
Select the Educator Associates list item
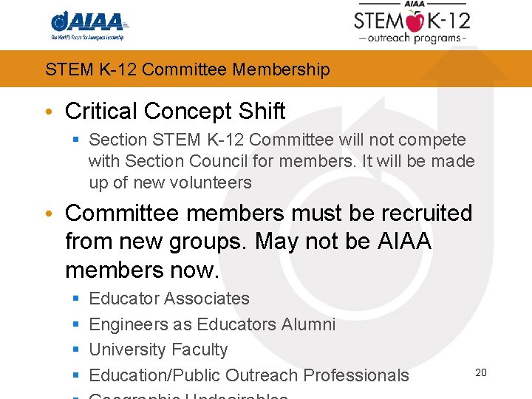[169, 299]
